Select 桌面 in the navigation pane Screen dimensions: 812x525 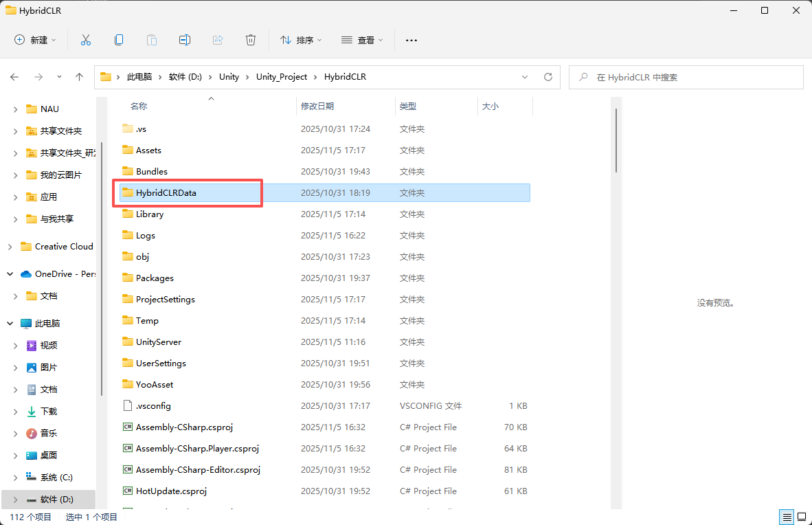coord(49,456)
